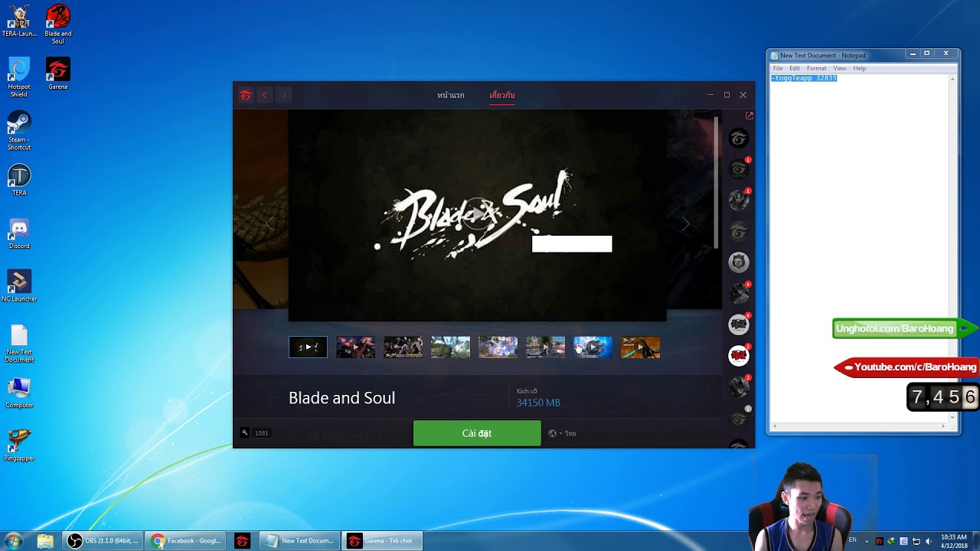Image resolution: width=980 pixels, height=551 pixels.
Task: Open File menu in Notepad
Action: click(x=778, y=69)
